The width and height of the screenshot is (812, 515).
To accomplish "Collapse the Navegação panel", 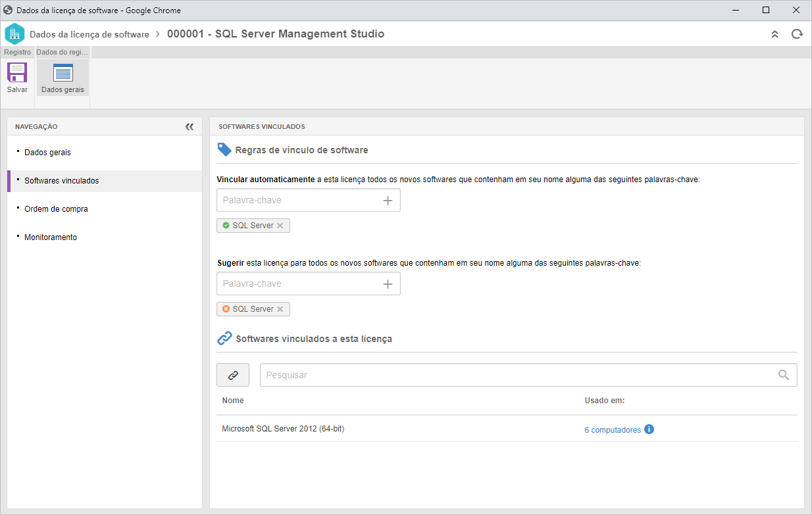I will (190, 126).
